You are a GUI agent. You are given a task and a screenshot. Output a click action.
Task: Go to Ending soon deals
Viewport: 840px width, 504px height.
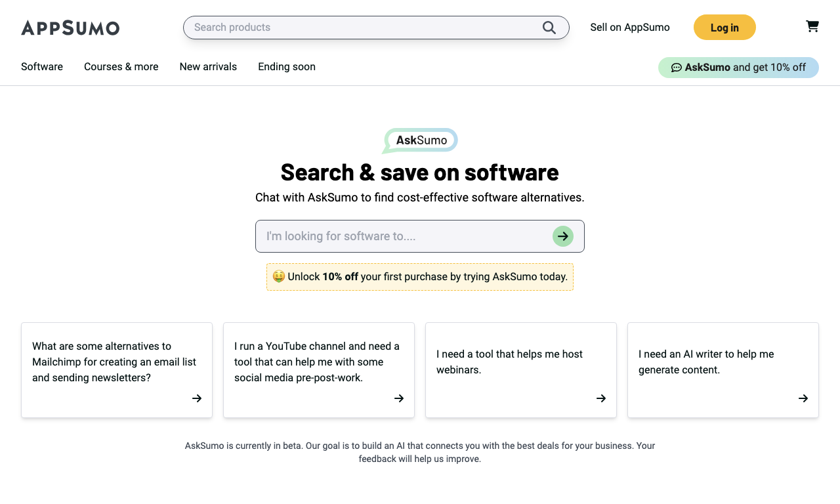(x=287, y=67)
